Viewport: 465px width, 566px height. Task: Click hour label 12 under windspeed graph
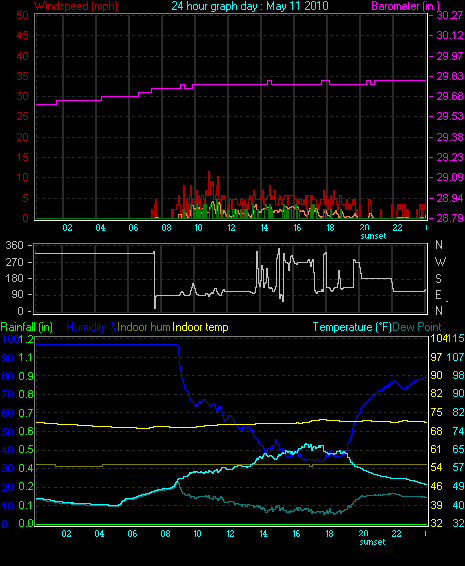(231, 228)
